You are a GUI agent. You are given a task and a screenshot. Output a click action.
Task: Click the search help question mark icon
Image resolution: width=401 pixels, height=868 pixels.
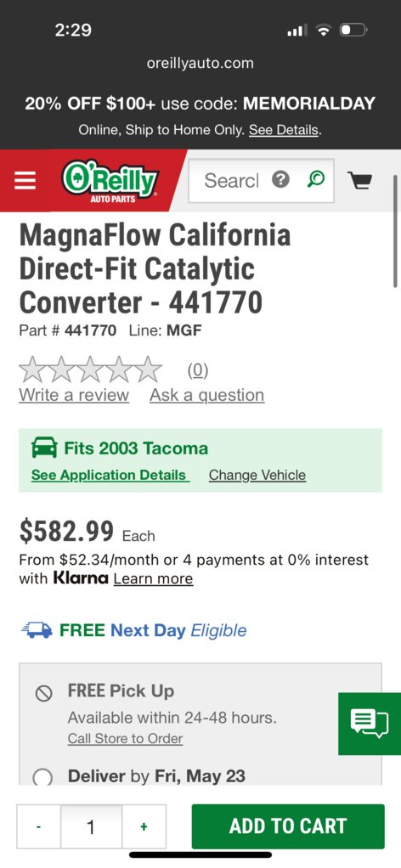pos(281,179)
